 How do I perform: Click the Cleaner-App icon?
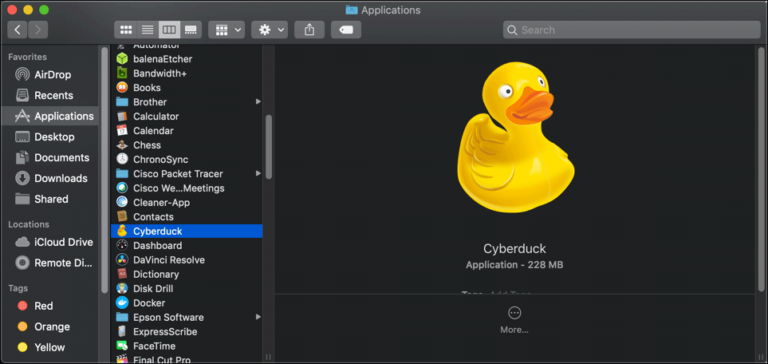122,202
